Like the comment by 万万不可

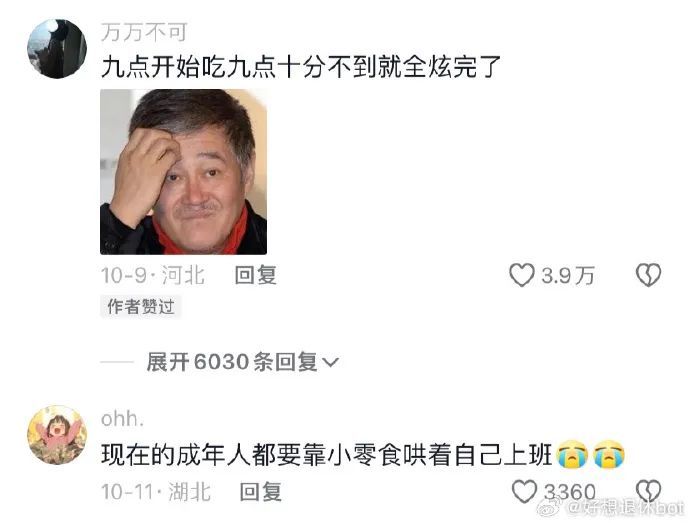[522, 275]
